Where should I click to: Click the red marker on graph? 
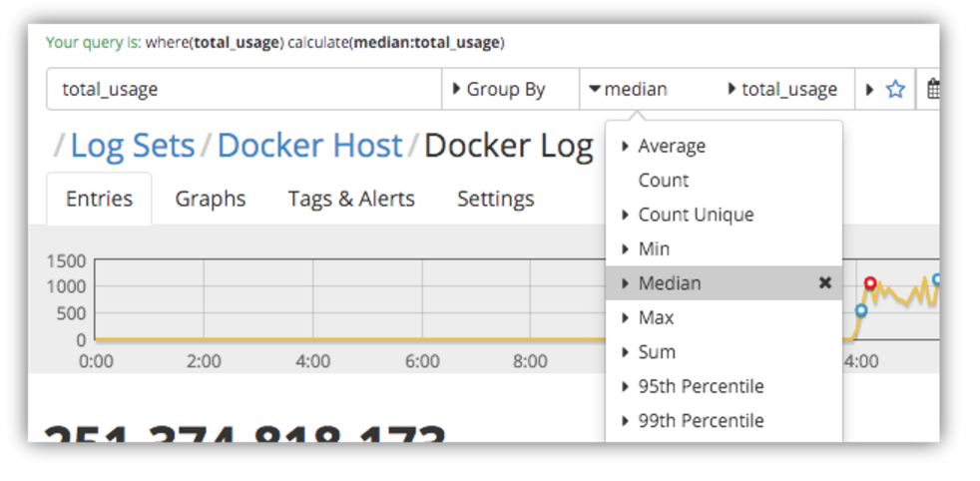tap(869, 284)
